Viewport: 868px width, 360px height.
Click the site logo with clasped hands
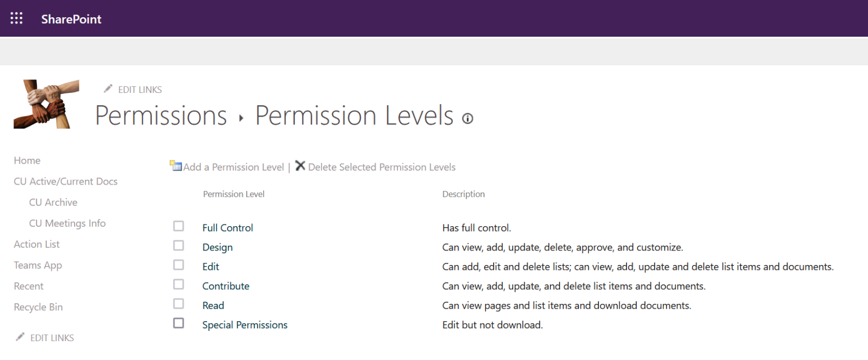(x=46, y=104)
